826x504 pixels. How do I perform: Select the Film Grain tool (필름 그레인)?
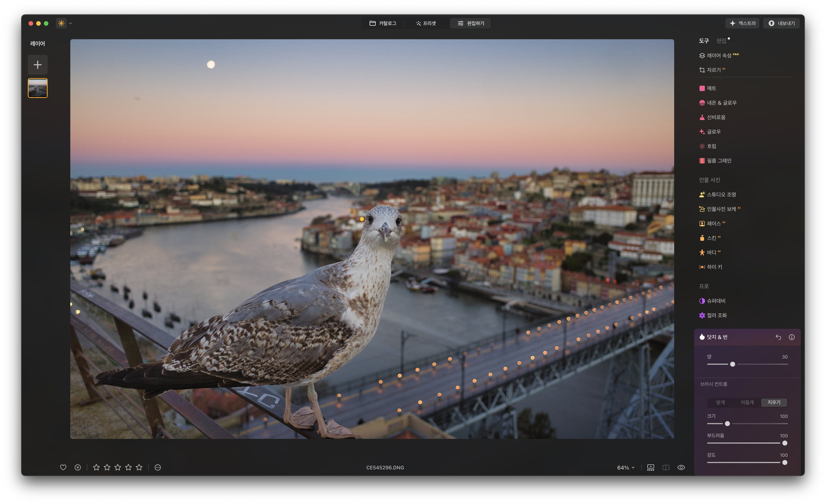coord(719,161)
